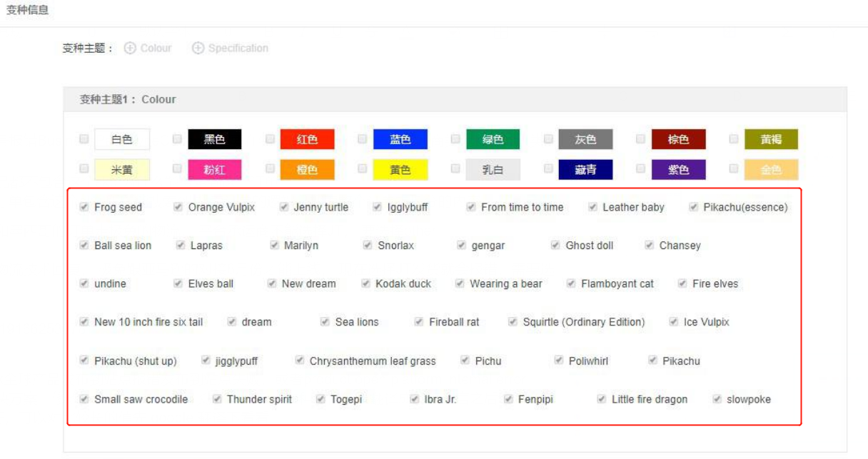Uncheck the Pikachu(essence) checkbox

(x=693, y=207)
